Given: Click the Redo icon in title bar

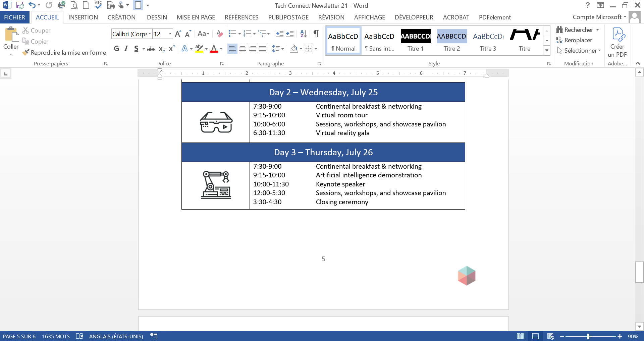Looking at the screenshot, I should 49,5.
